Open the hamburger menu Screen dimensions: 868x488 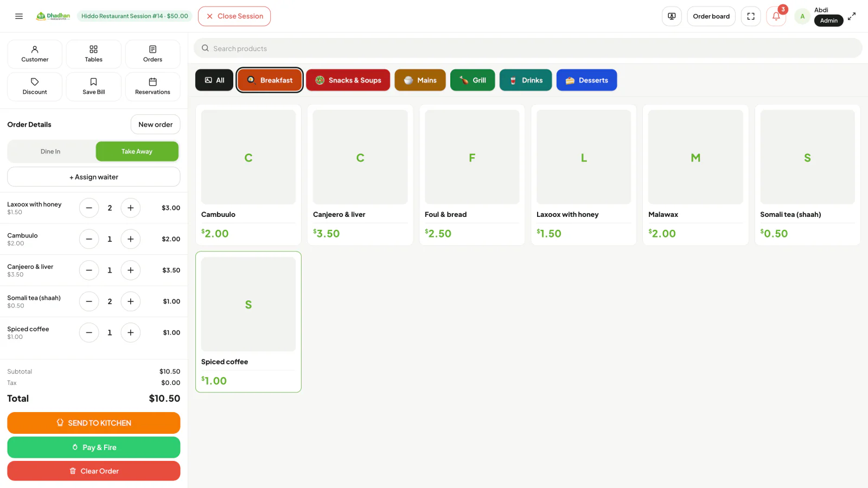tap(19, 16)
